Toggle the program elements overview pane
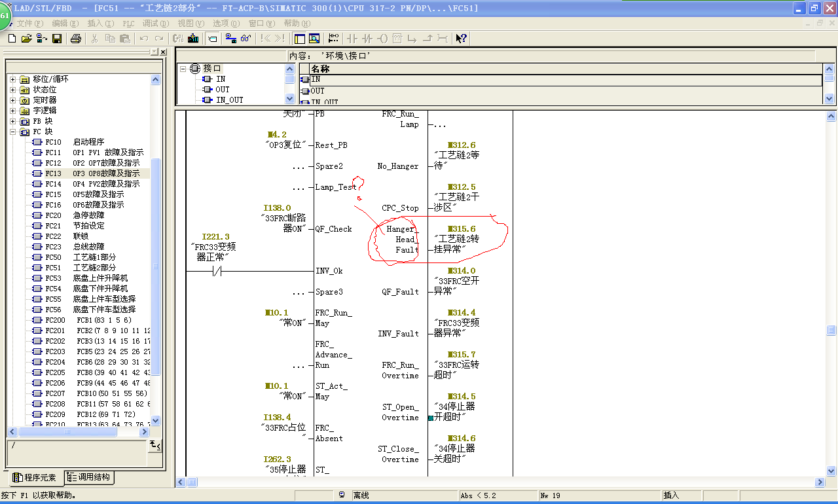 coord(300,39)
